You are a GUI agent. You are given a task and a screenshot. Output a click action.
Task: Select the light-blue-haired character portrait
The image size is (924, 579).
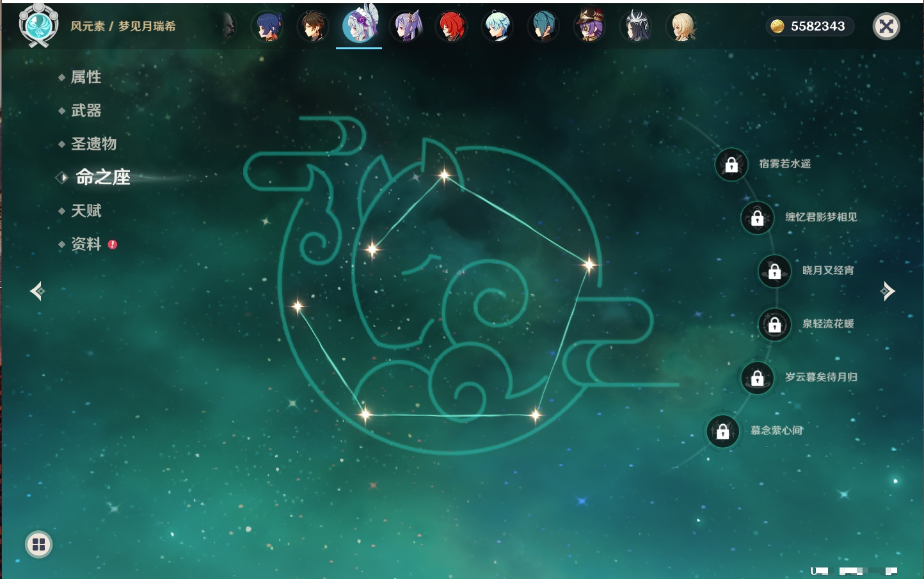coord(497,27)
